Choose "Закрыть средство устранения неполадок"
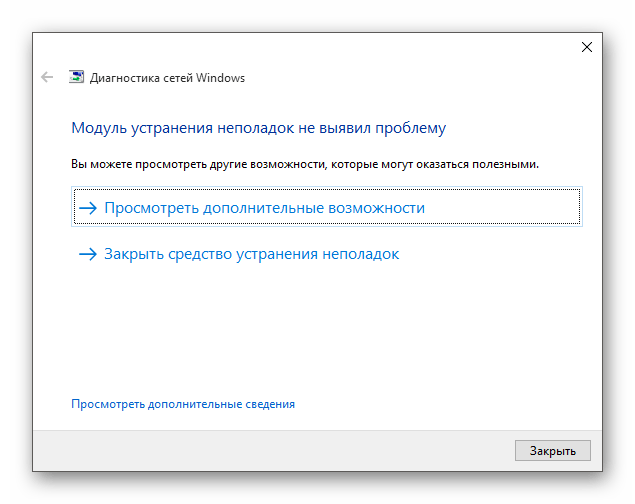The height and width of the screenshot is (504, 635). point(239,254)
